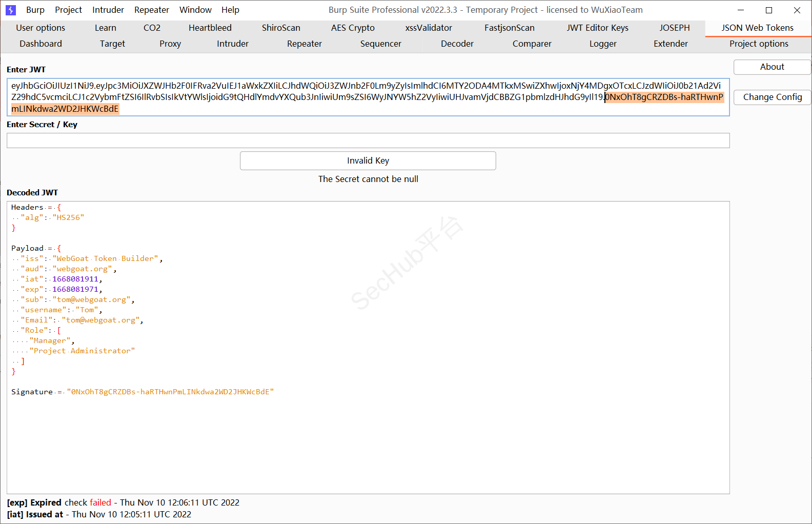Switch to the Proxy tab
This screenshot has height=524, width=812.
pos(170,44)
